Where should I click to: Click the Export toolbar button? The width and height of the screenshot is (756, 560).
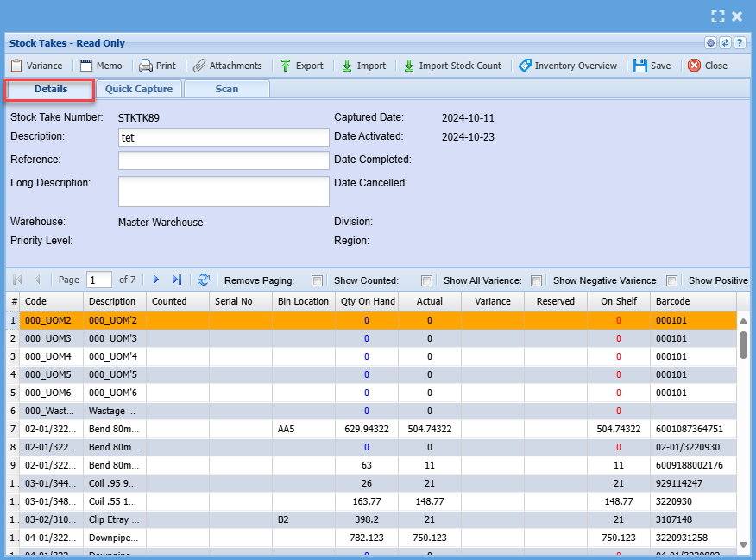click(300, 66)
